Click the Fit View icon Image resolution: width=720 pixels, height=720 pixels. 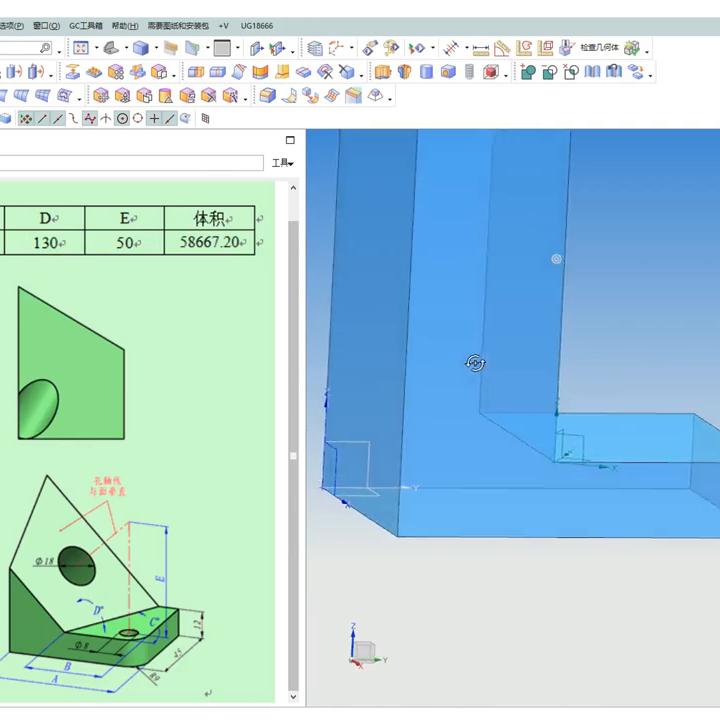80,48
